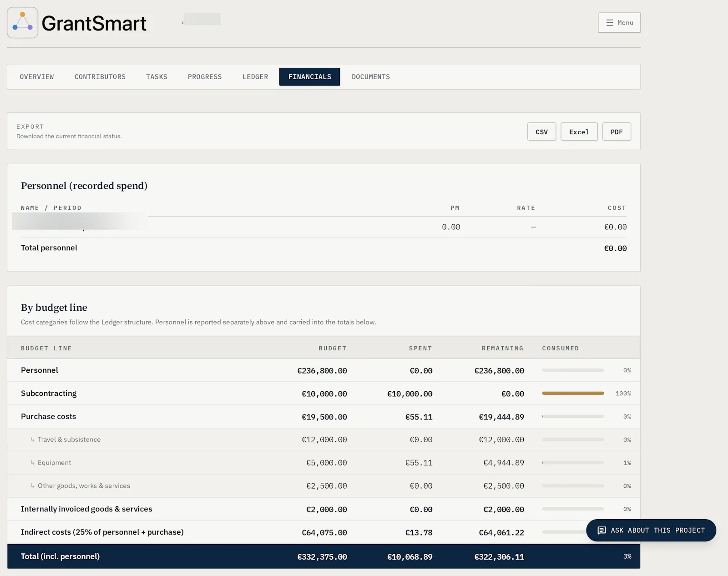Screen dimensions: 728x576
Task: Click the €322,306.11 total remaining value
Action: 499,557
